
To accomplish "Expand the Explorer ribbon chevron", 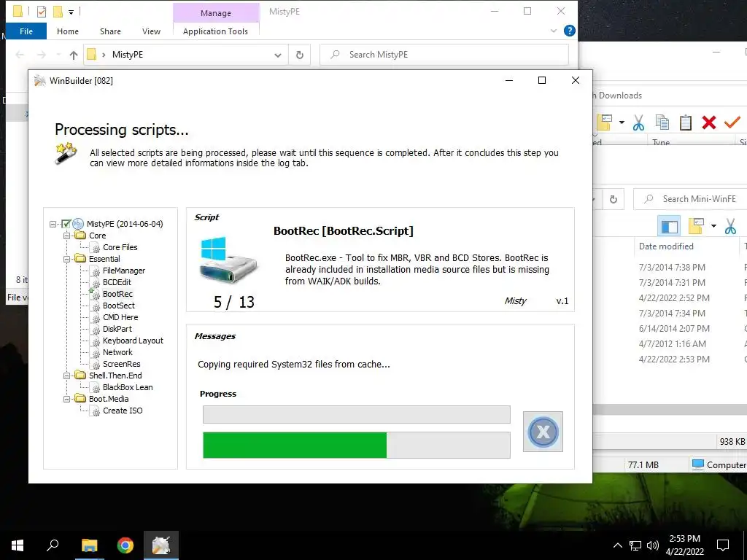I will (554, 31).
